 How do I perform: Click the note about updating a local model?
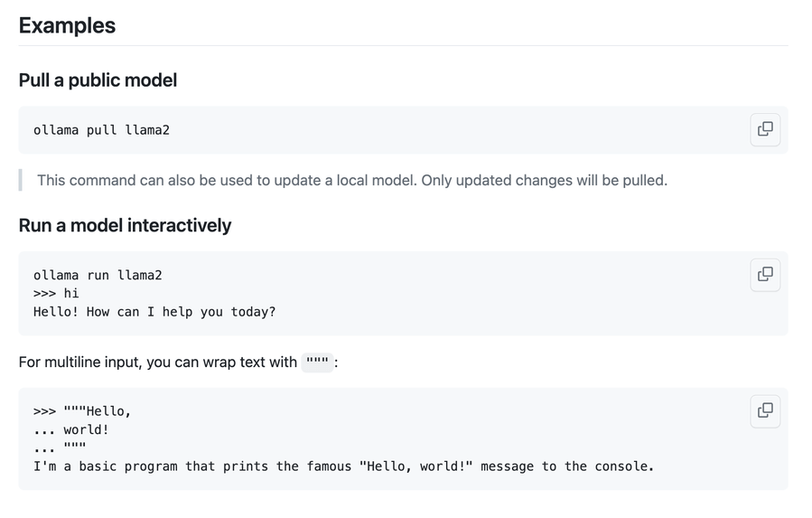point(352,181)
